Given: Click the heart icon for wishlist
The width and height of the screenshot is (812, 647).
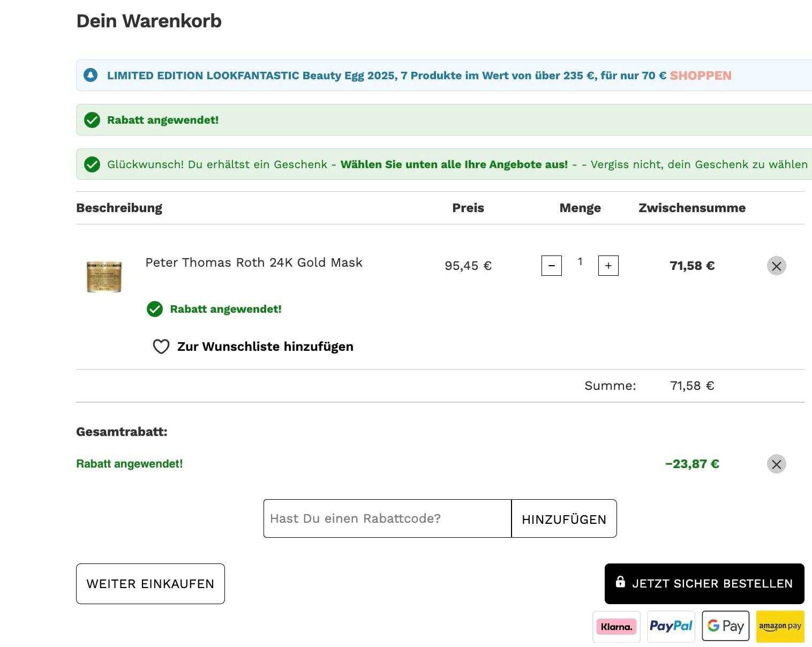Looking at the screenshot, I should tap(161, 347).
